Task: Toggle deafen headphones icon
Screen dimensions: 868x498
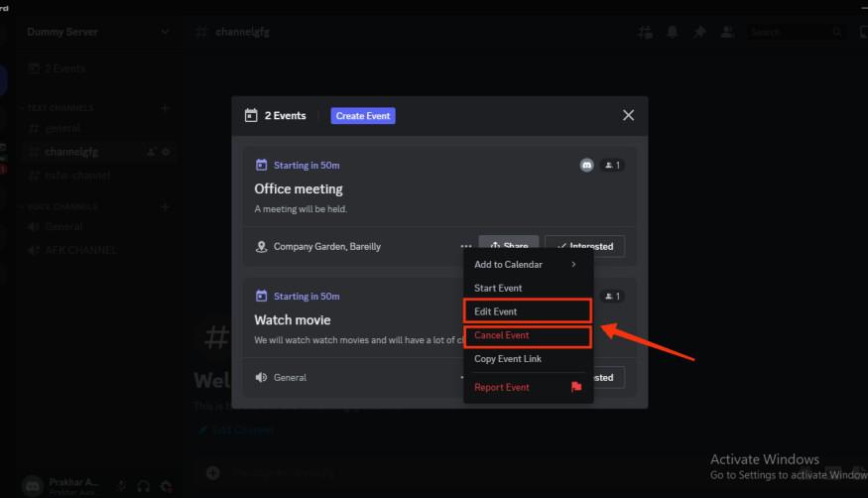Action: (144, 486)
